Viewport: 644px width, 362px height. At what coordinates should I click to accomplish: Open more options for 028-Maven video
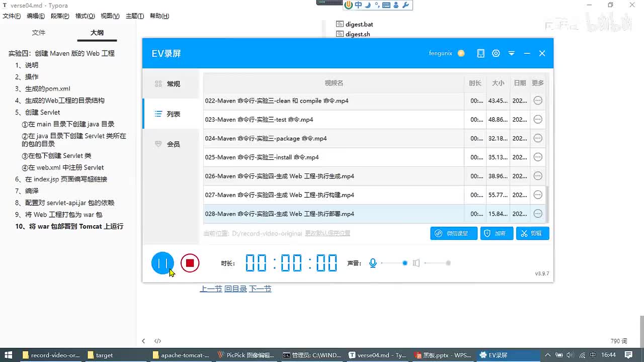click(538, 214)
